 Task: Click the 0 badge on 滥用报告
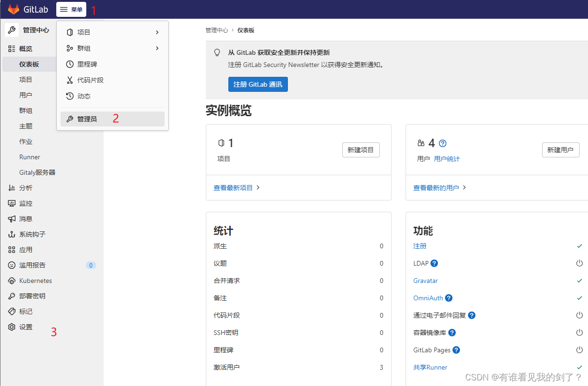pyautogui.click(x=91, y=265)
